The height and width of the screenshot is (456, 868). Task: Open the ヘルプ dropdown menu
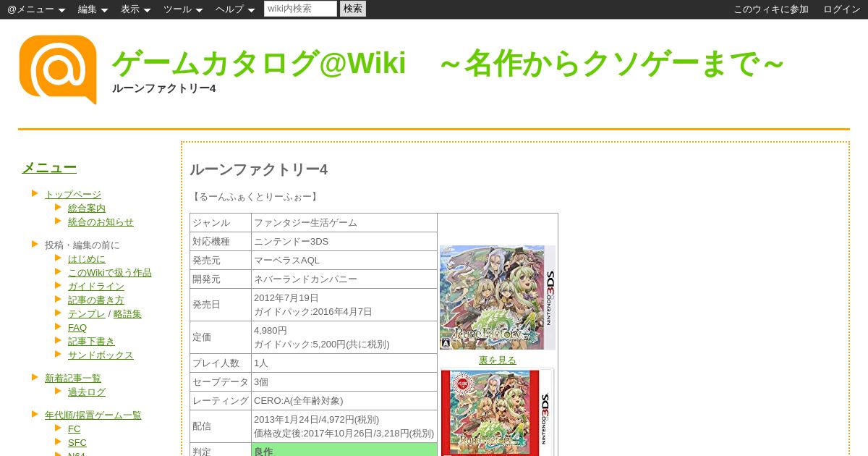pos(235,9)
